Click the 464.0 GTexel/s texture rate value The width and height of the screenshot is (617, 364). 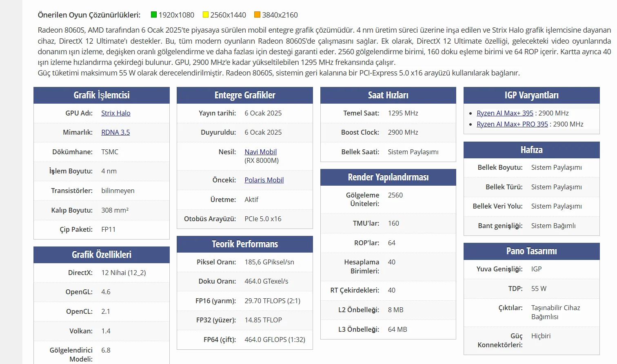pyautogui.click(x=266, y=281)
